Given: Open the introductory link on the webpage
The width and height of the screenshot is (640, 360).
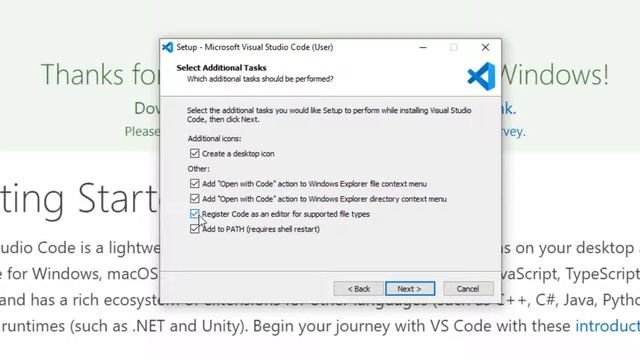Looking at the screenshot, I should pos(607,326).
